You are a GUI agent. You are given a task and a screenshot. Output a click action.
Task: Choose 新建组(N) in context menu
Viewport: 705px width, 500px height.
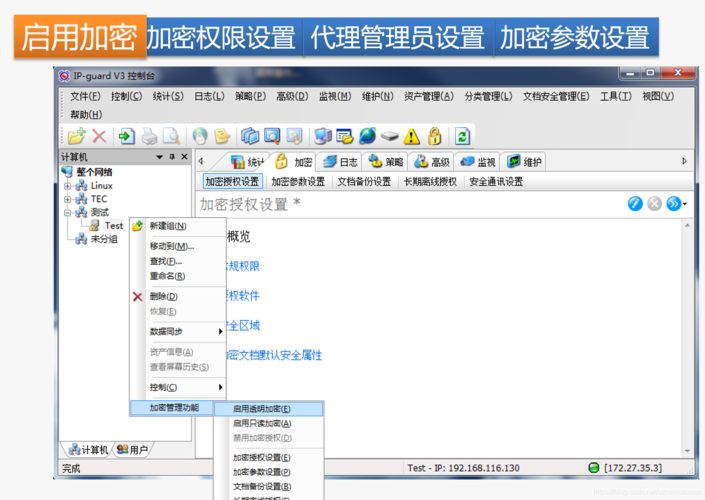[x=177, y=226]
